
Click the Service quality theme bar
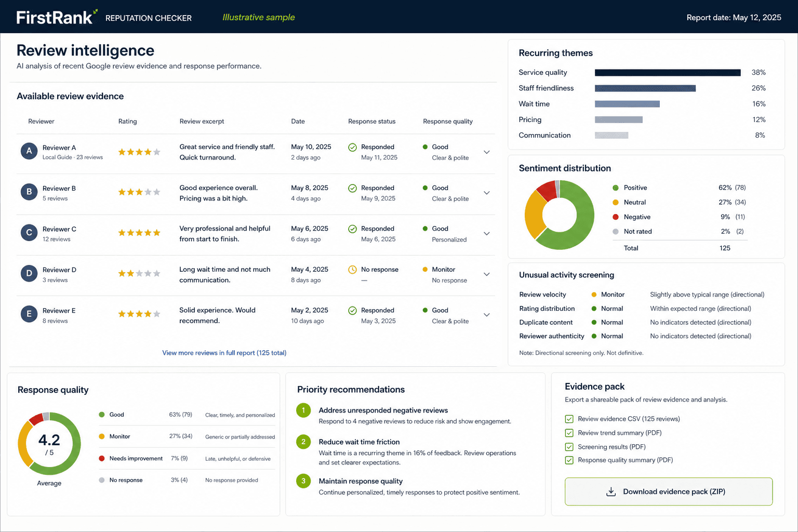pyautogui.click(x=668, y=73)
